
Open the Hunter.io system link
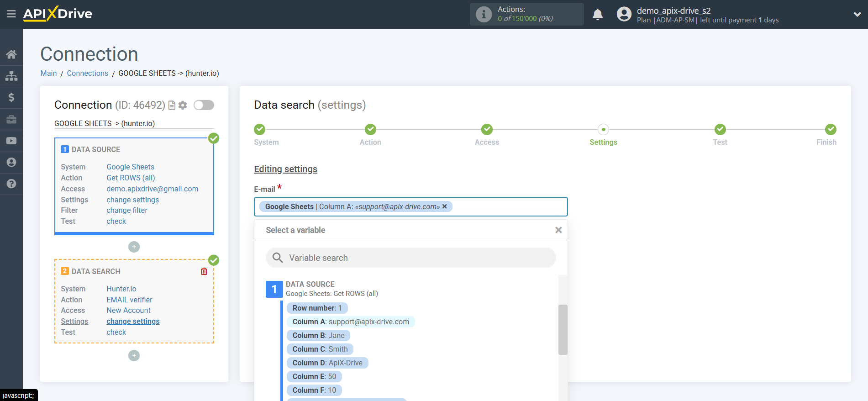pyautogui.click(x=121, y=289)
